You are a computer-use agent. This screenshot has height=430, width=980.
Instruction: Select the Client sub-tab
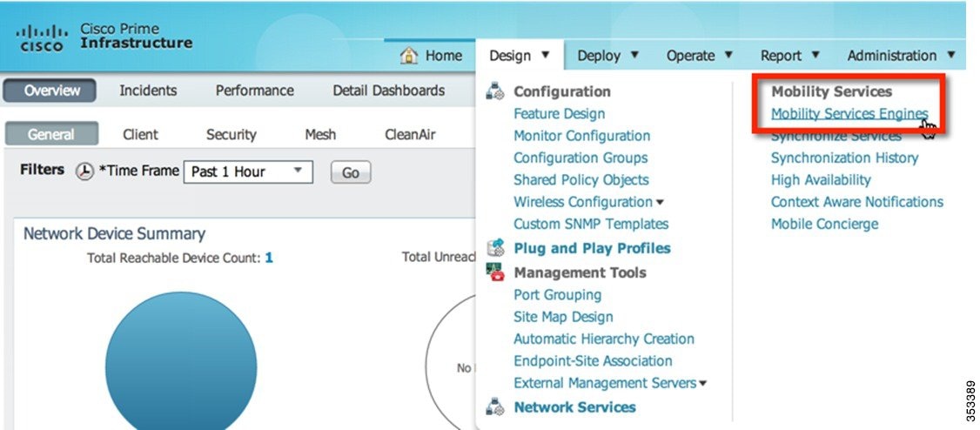[141, 134]
